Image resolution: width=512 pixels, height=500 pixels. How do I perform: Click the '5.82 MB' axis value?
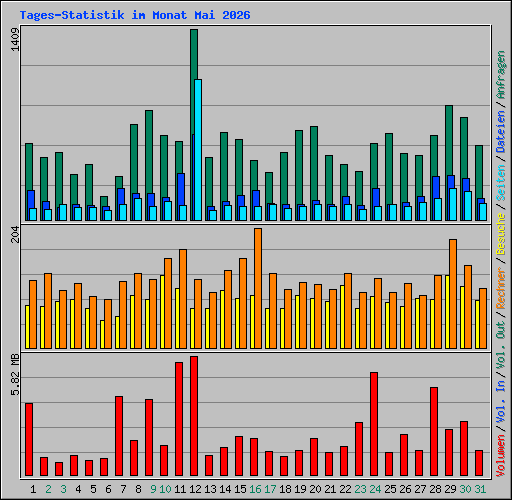(x=15, y=375)
